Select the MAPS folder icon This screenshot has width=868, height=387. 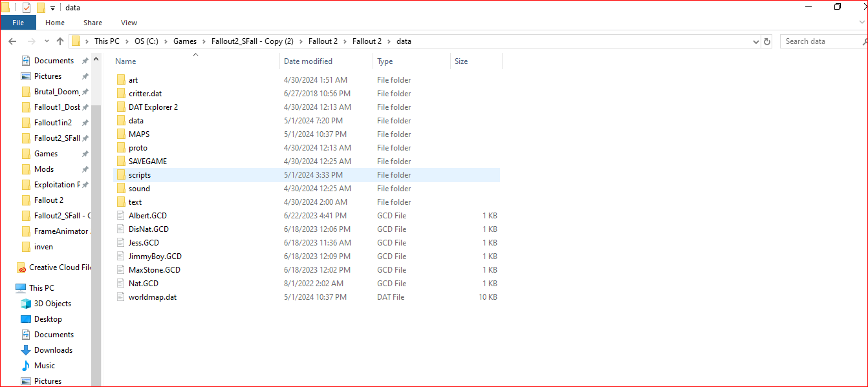[121, 134]
